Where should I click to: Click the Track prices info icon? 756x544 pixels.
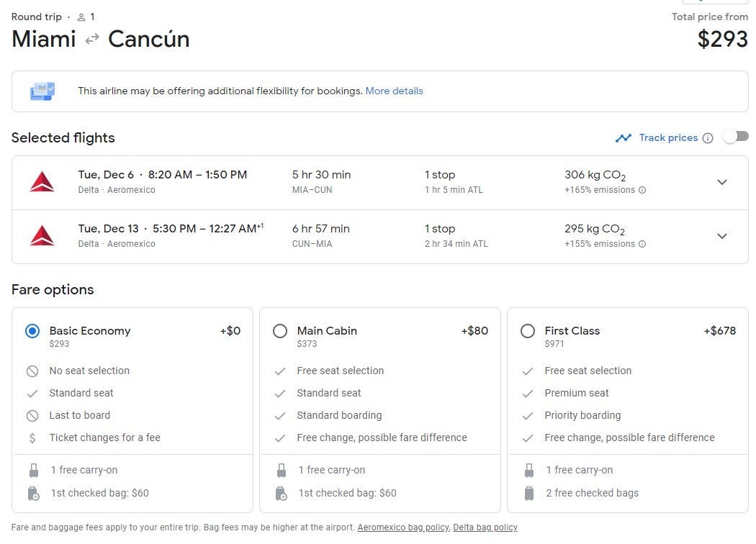point(708,138)
